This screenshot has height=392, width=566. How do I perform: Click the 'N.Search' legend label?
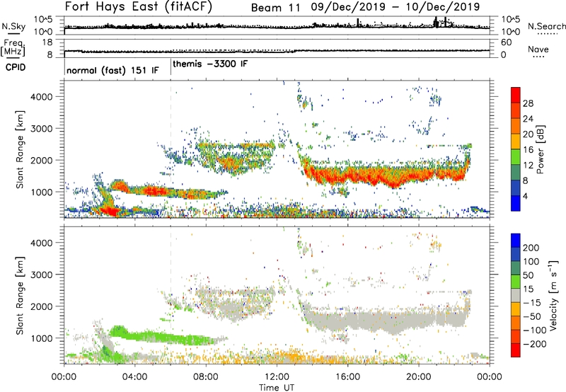click(547, 26)
